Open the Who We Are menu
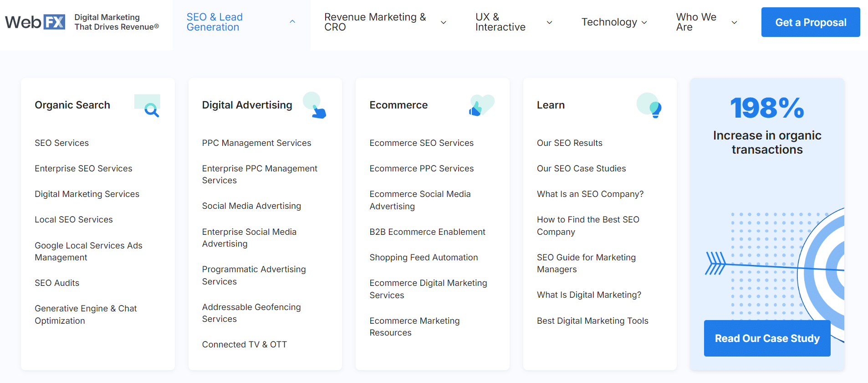The image size is (868, 383). point(696,22)
